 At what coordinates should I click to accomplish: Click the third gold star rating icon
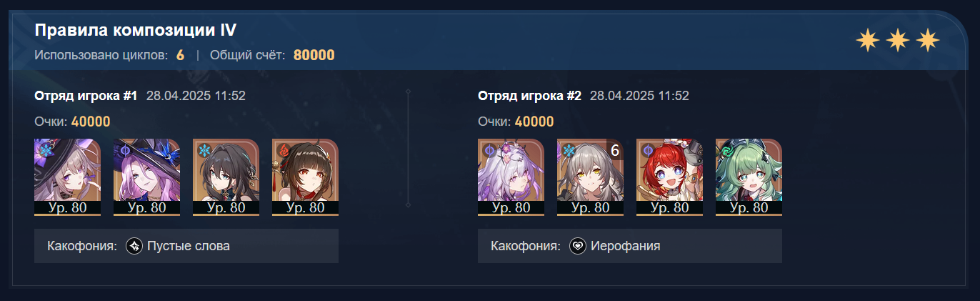pos(927,41)
